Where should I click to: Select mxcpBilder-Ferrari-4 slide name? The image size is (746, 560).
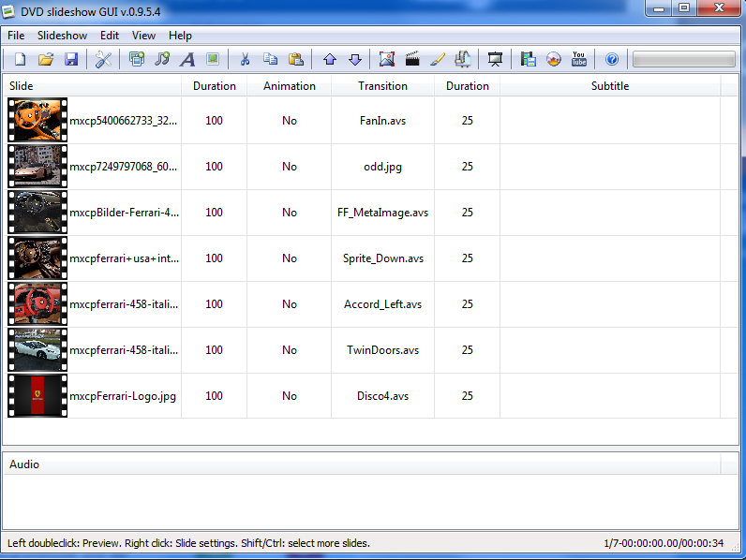pyautogui.click(x=124, y=213)
